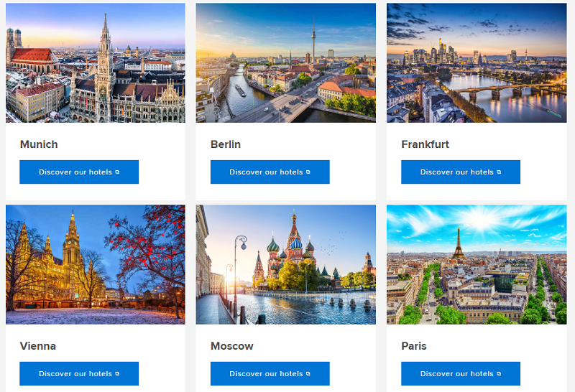Select the Moscow heading
Viewport: 575px width, 392px height.
click(231, 346)
